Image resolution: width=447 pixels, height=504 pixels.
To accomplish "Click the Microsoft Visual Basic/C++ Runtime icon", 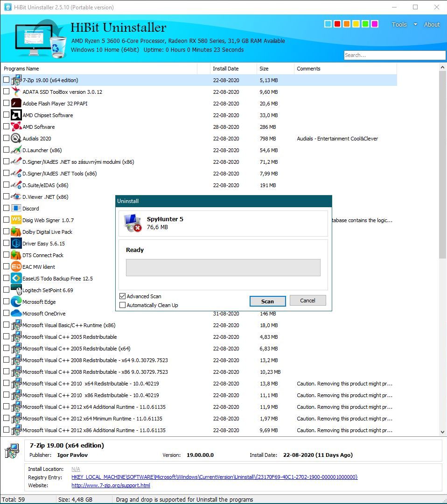I will [x=16, y=325].
